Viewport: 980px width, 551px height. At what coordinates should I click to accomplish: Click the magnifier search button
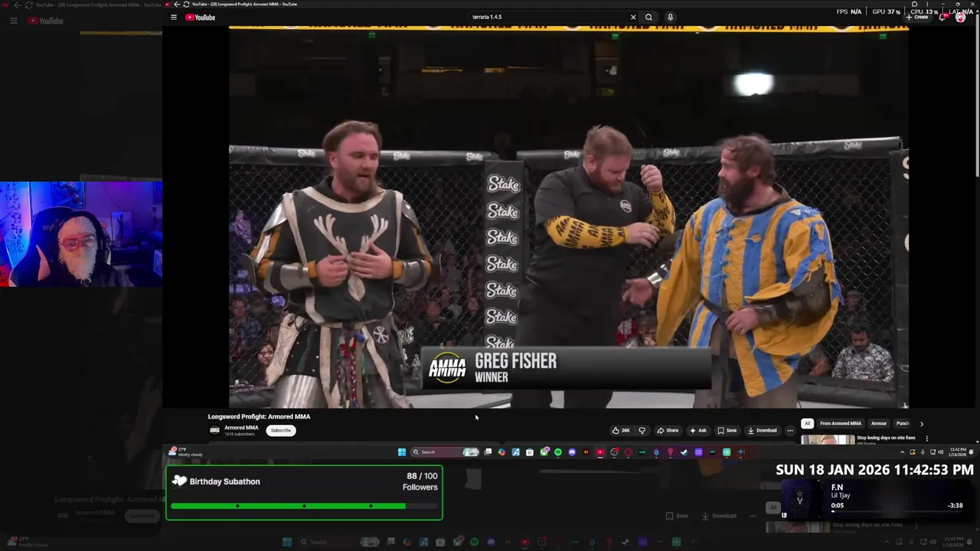648,17
